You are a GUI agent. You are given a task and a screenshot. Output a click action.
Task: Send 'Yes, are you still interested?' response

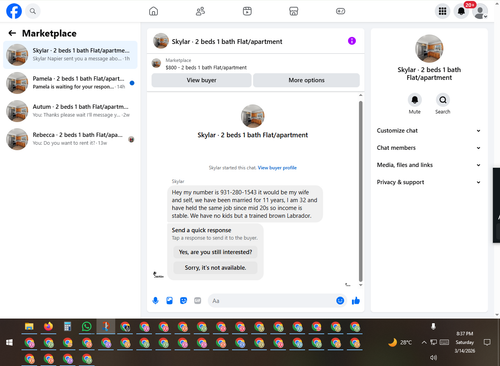tap(215, 252)
